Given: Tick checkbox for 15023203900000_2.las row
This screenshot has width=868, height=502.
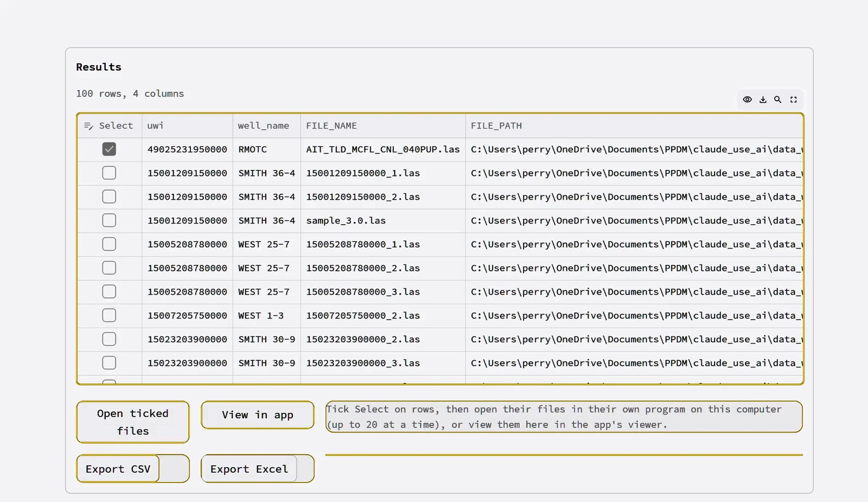Looking at the screenshot, I should click(109, 339).
